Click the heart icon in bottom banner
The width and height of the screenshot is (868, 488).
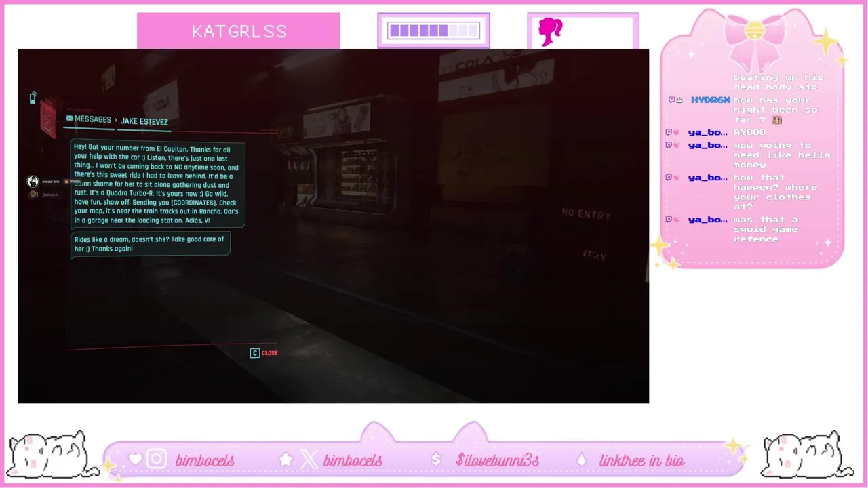tap(135, 460)
